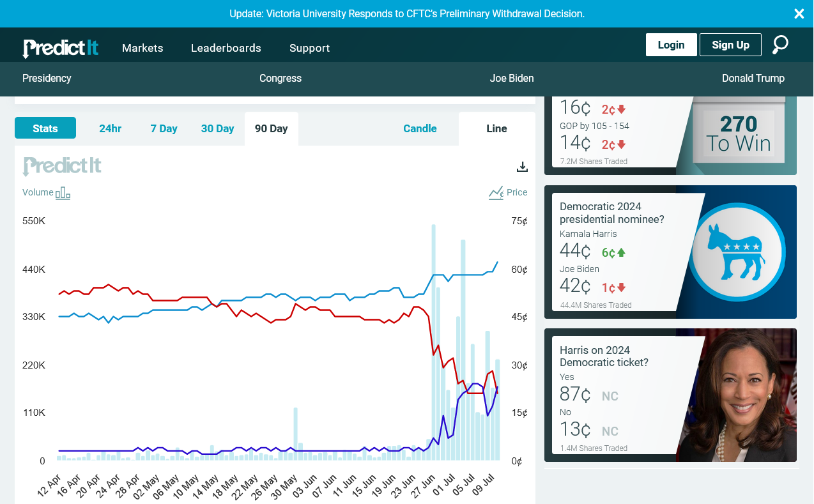Open the search magnifier icon
Screen dimensions: 814x504
[x=780, y=45]
